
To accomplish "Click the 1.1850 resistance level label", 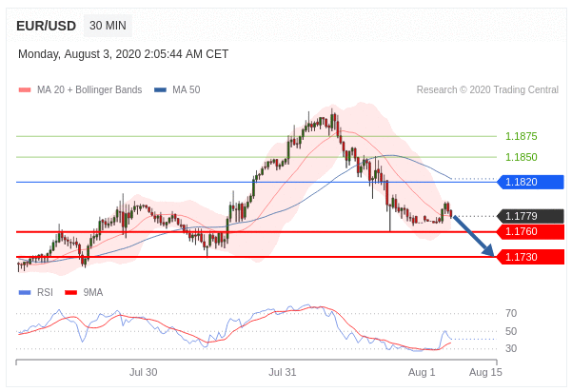I will 521,157.
